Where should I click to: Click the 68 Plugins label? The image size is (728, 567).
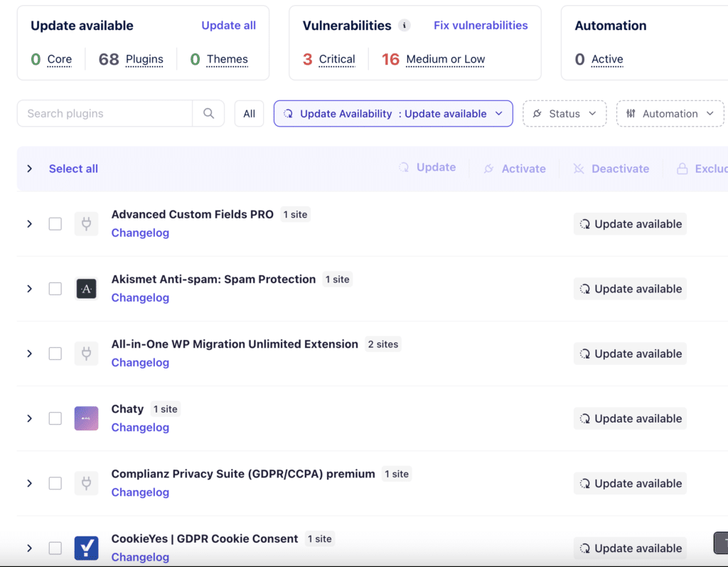pyautogui.click(x=144, y=60)
